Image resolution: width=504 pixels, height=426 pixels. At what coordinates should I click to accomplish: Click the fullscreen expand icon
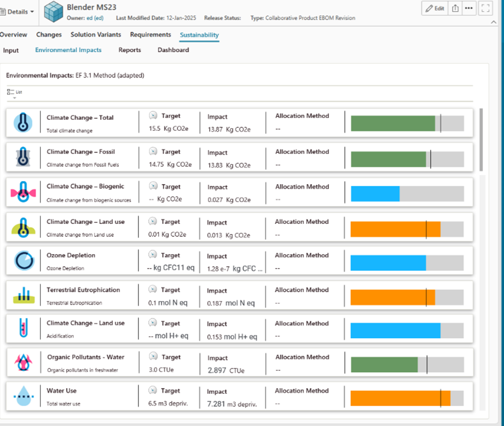click(486, 8)
